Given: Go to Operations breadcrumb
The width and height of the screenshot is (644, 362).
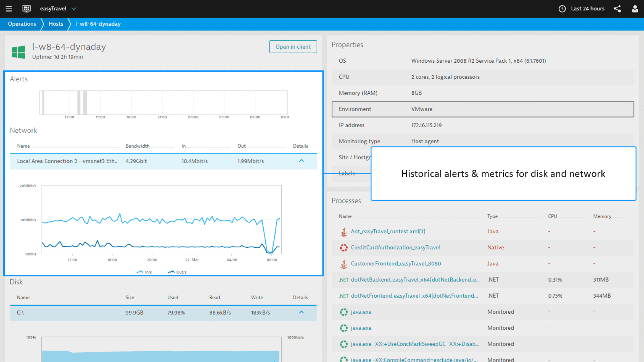Looking at the screenshot, I should click(22, 24).
